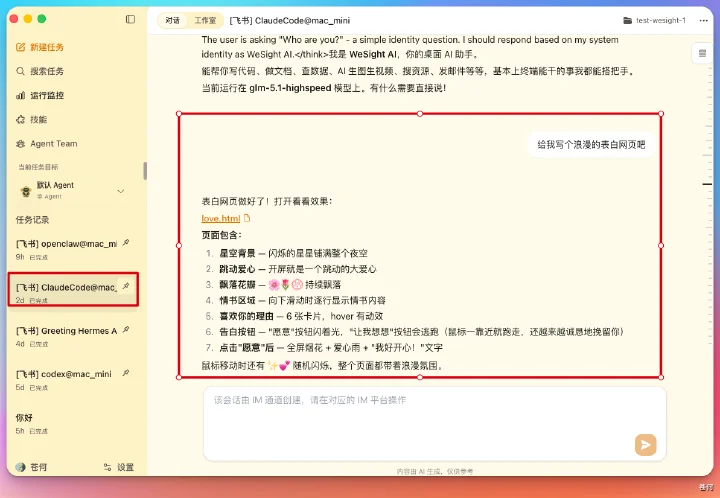Open 运行监控 run monitor

[x=40, y=95]
